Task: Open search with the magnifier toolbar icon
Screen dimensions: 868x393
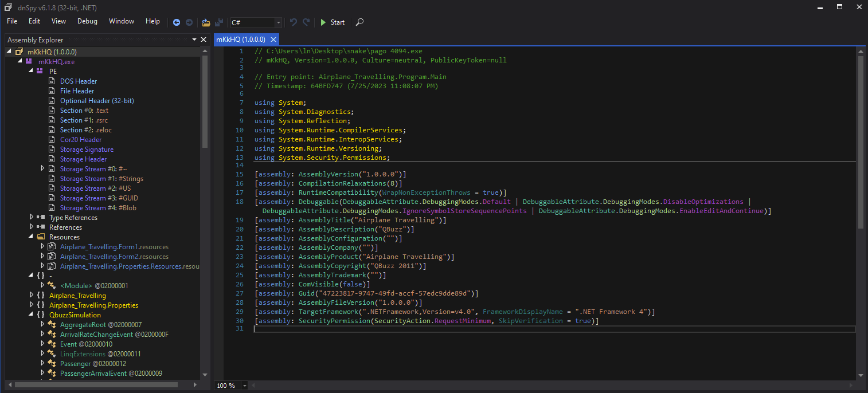Action: click(x=359, y=22)
